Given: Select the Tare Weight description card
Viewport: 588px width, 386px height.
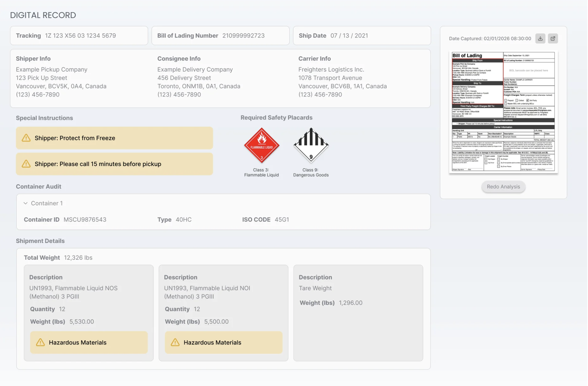Looking at the screenshot, I should [358, 313].
